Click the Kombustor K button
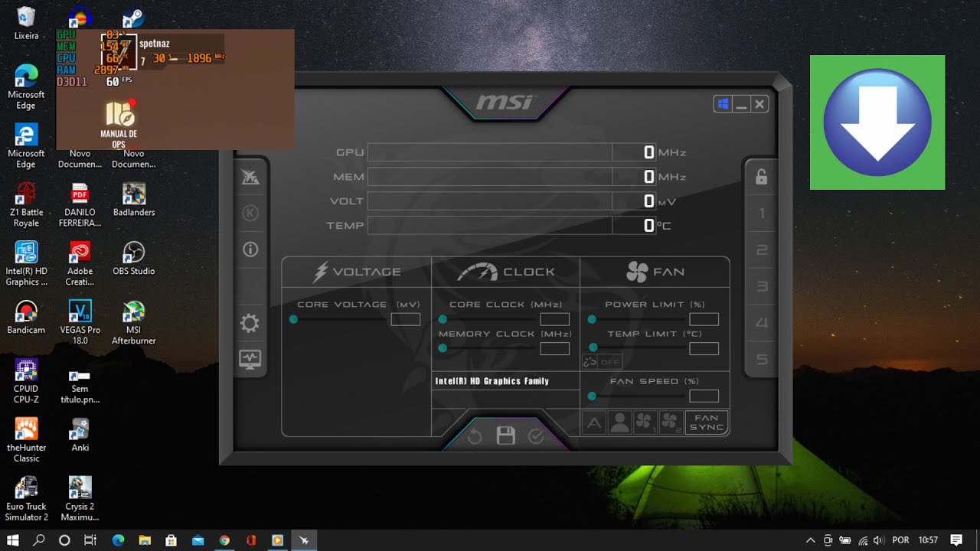The height and width of the screenshot is (551, 980). (250, 214)
